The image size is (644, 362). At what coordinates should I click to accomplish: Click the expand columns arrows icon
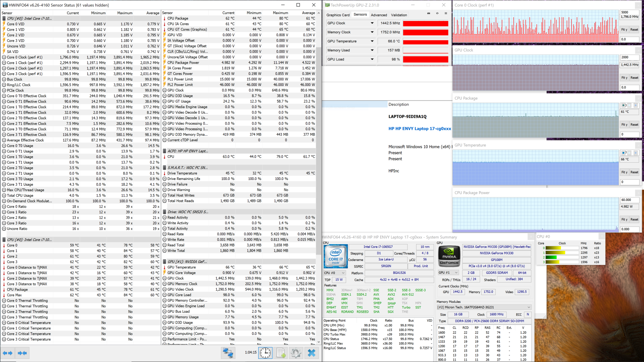8,353
